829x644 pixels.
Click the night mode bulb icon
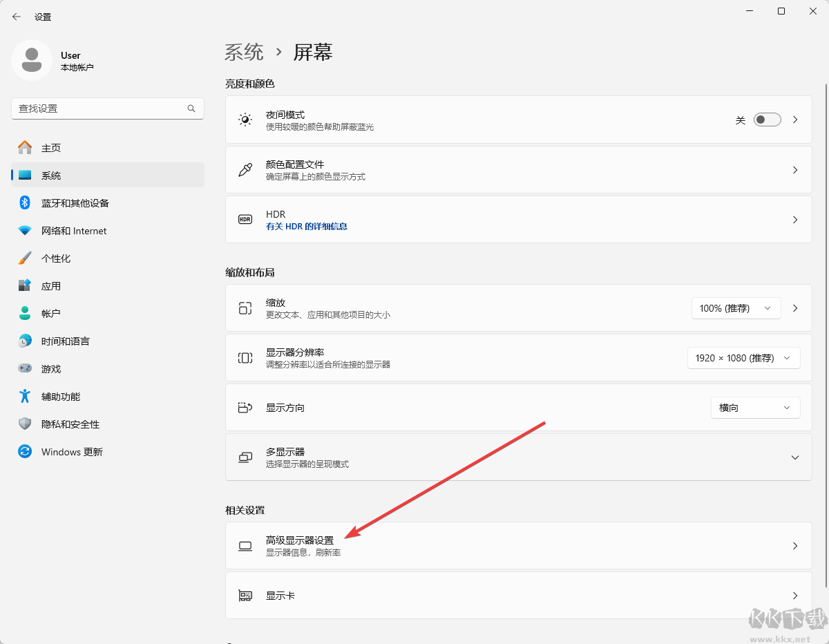click(x=245, y=120)
